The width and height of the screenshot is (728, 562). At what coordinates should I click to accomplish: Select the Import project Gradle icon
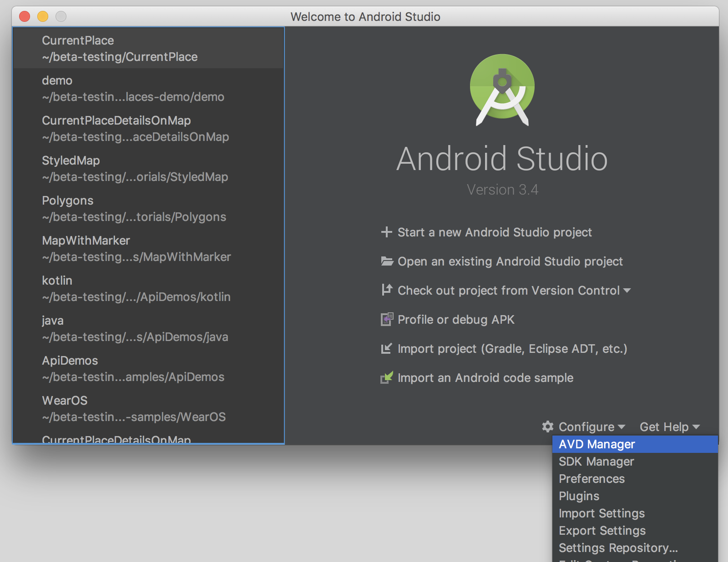click(386, 348)
